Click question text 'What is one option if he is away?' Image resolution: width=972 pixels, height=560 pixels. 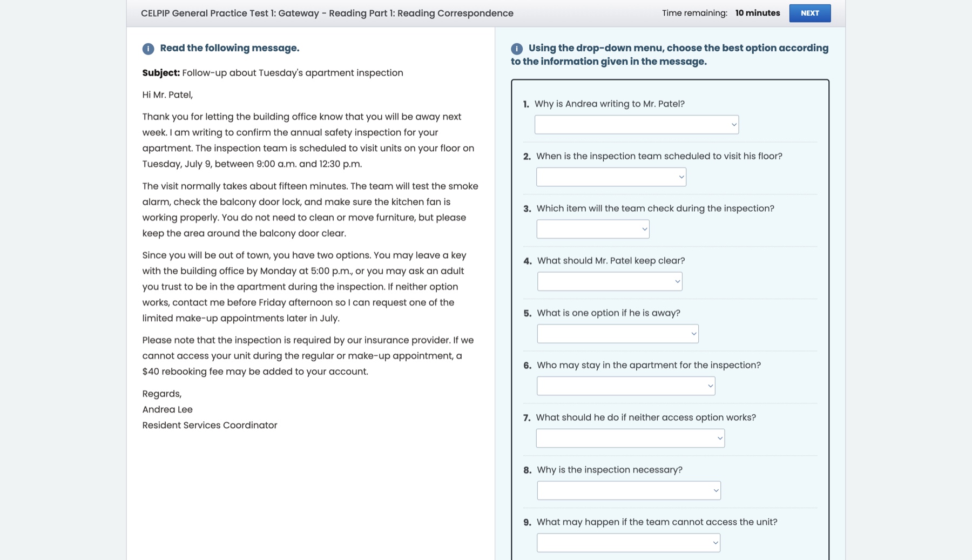coord(609,313)
